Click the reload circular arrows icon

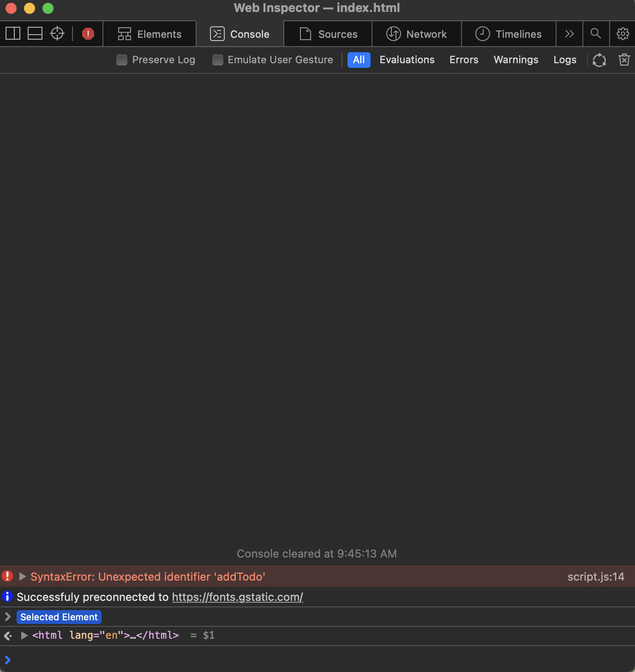599,60
